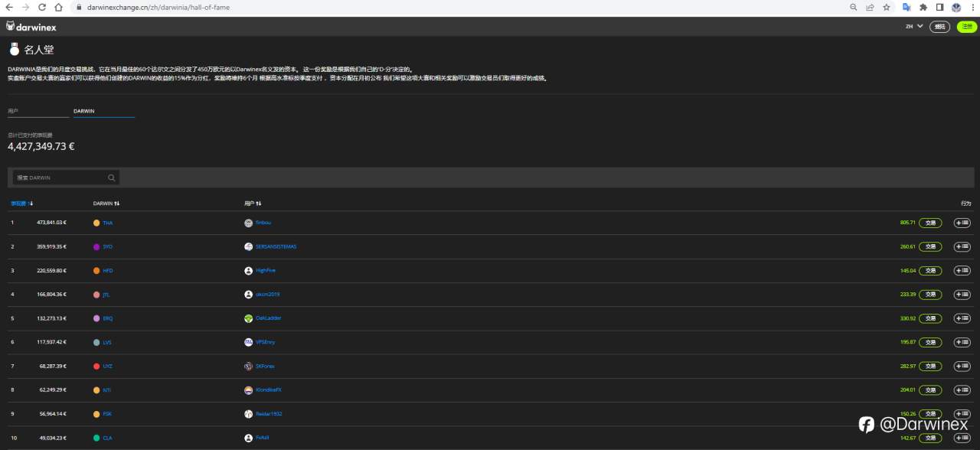Toggle the browser side panel icon
Image resolution: width=980 pixels, height=450 pixels.
(x=939, y=7)
